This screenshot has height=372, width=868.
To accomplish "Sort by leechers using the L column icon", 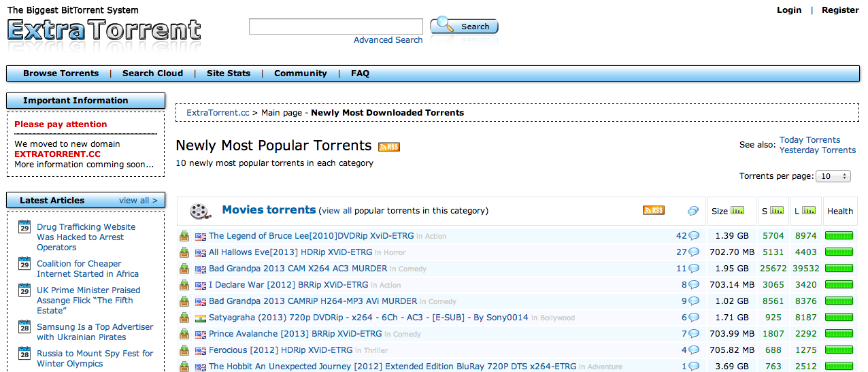I will 809,211.
